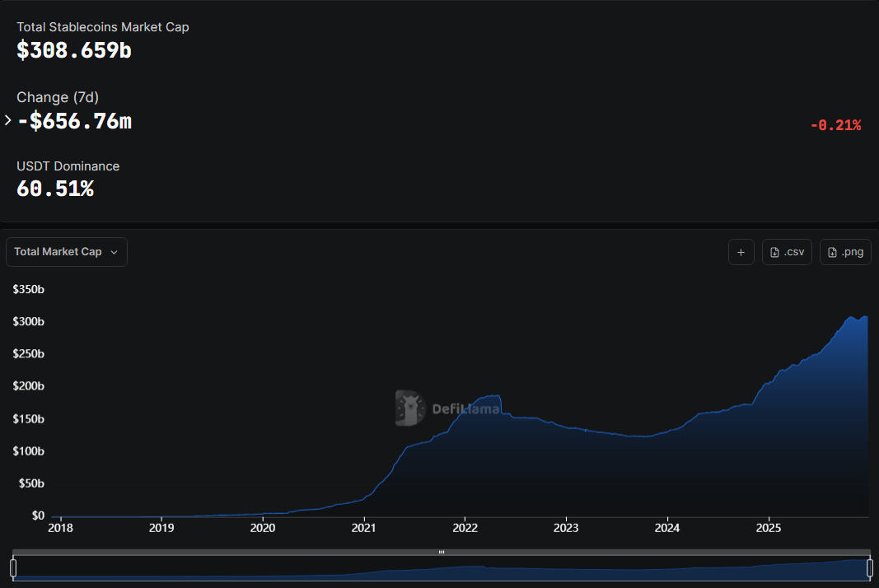Click the plus icon above the chart

click(x=741, y=252)
